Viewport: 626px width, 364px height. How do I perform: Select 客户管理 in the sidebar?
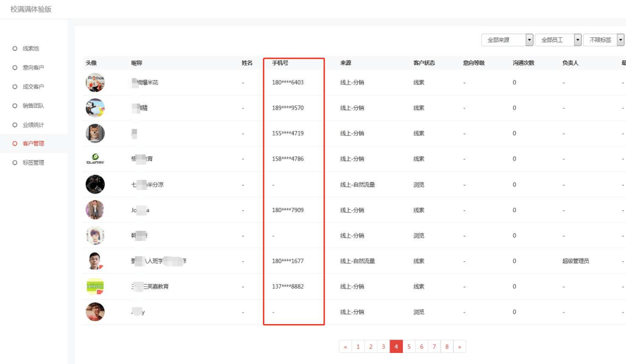coord(33,144)
